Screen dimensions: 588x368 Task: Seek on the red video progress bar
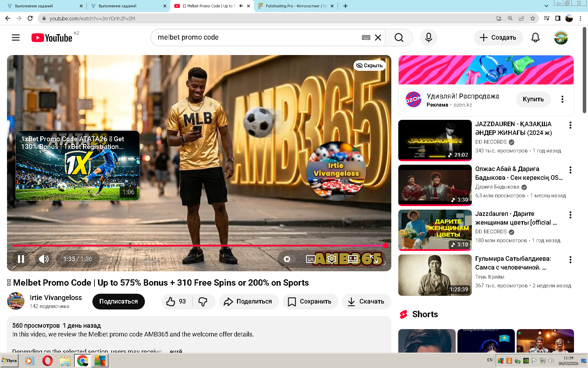(x=199, y=246)
